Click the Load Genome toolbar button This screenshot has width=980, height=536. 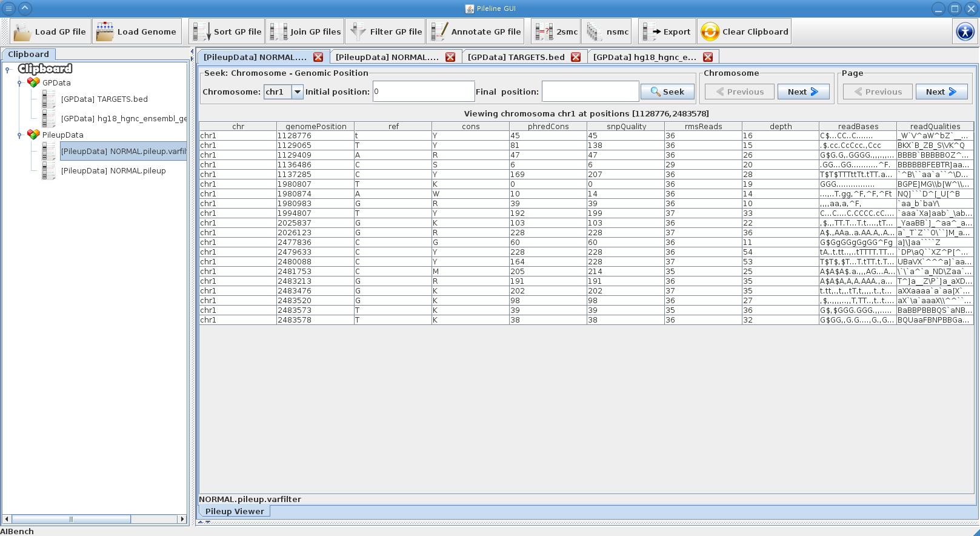pos(137,32)
